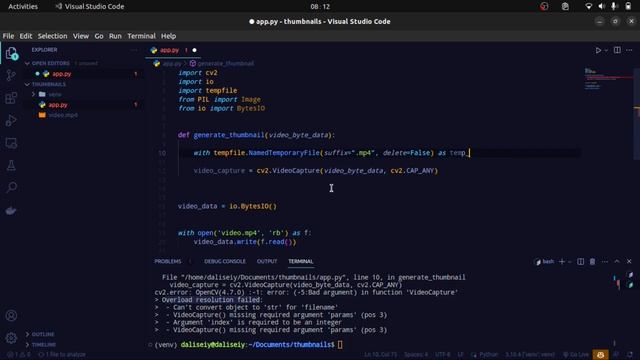Screen dimensions: 640x360
Task: Open the View menu
Action: coord(81,36)
